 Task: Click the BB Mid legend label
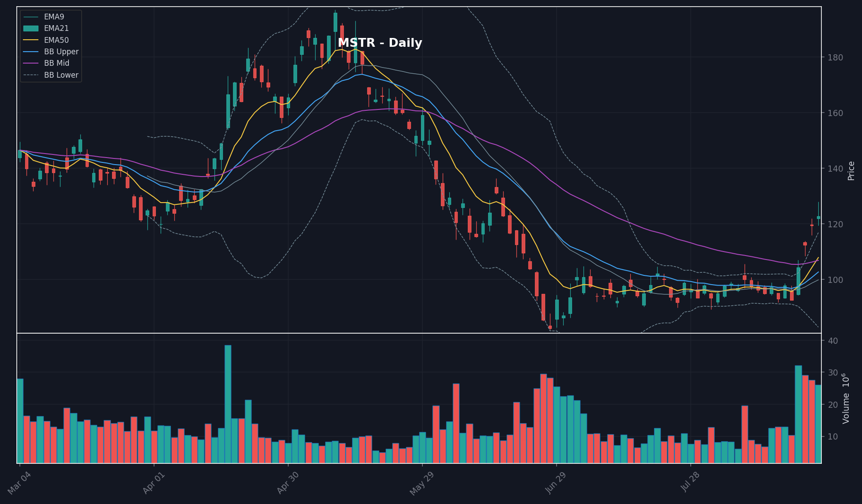(x=56, y=63)
